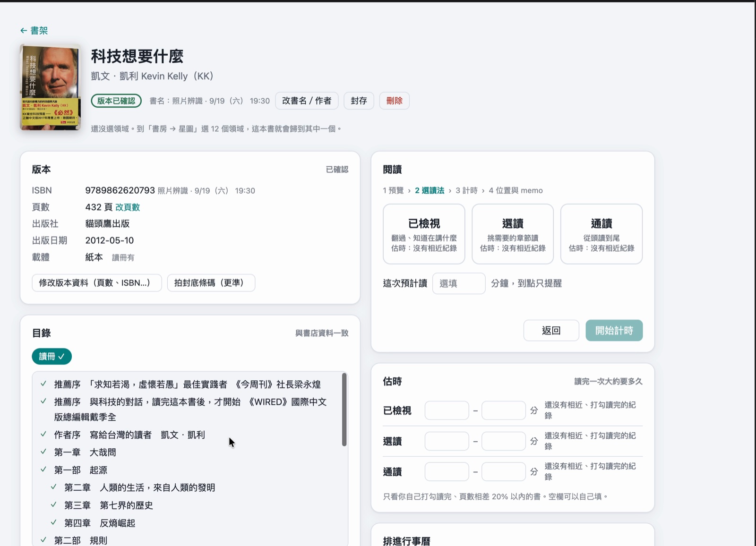Click 改頁數 link next to 432 頁
This screenshot has height=546, width=756.
pyautogui.click(x=128, y=207)
